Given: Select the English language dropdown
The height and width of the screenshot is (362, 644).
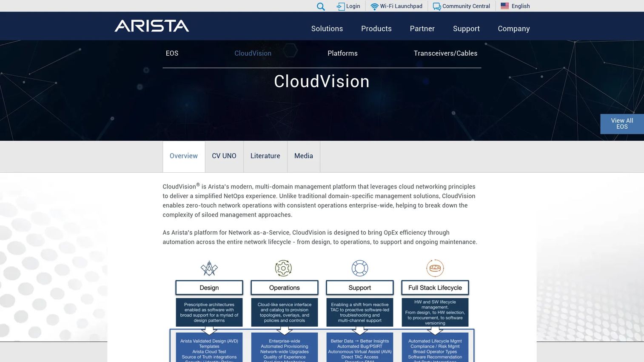Looking at the screenshot, I should pyautogui.click(x=521, y=6).
